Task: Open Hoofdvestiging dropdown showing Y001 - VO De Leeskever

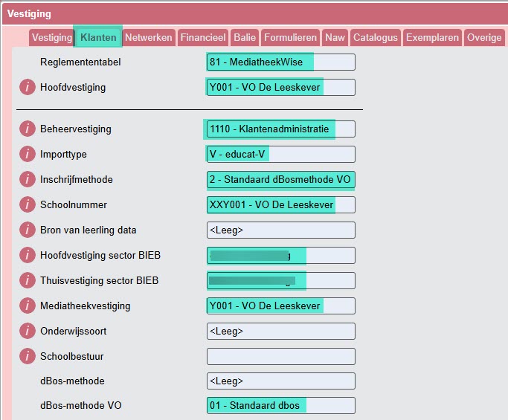Action: pyautogui.click(x=281, y=88)
